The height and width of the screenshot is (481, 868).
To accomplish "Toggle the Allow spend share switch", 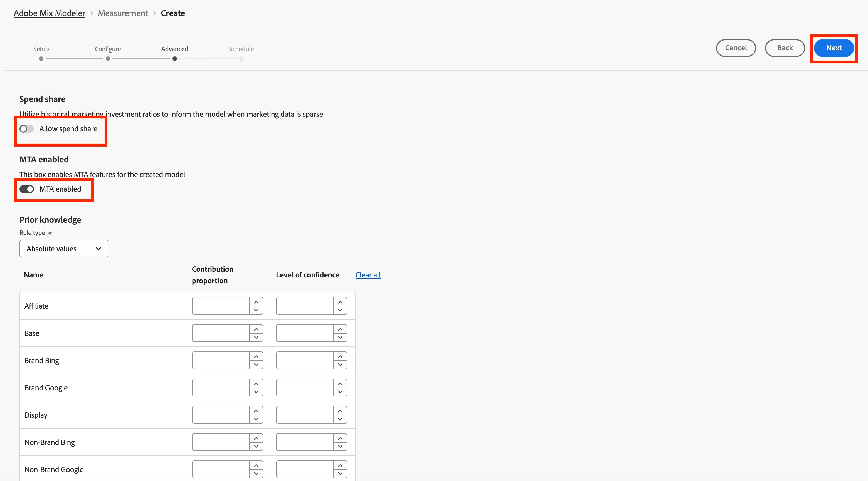I will (27, 129).
